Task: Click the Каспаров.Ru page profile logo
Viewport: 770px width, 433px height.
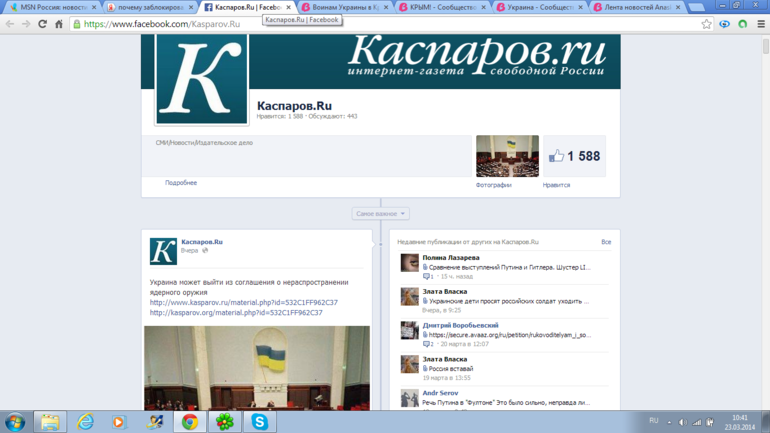Action: click(x=202, y=81)
